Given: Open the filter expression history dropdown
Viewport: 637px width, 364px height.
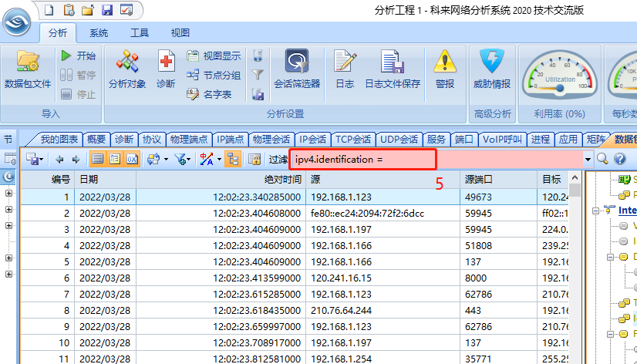Looking at the screenshot, I should (588, 160).
